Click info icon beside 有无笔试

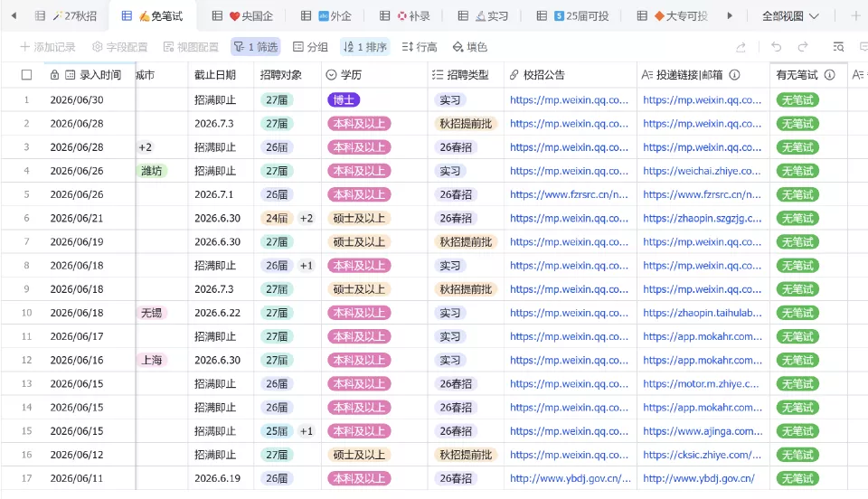click(x=829, y=75)
